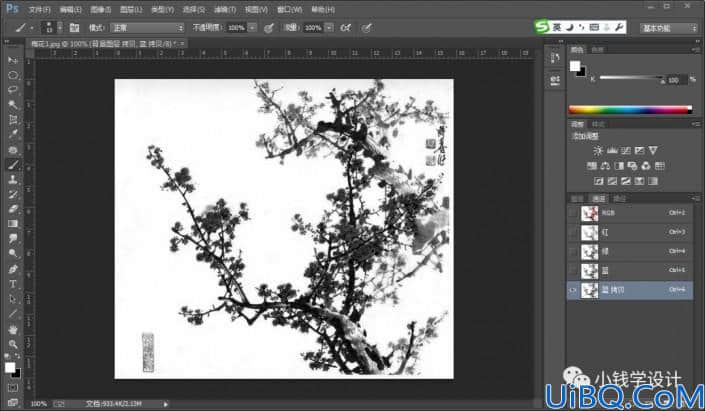This screenshot has height=411, width=705.
Task: Toggle pressure for opacity button
Action: (268, 28)
